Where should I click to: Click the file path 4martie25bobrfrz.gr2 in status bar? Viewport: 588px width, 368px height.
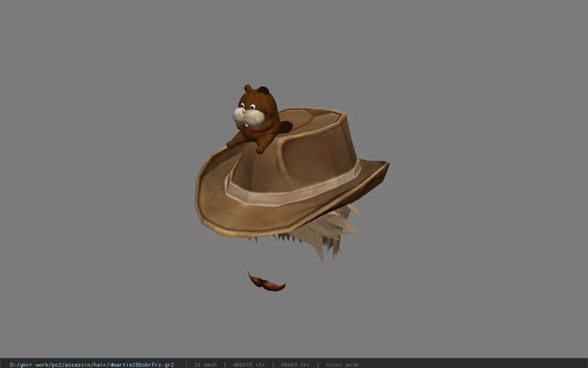[92, 365]
